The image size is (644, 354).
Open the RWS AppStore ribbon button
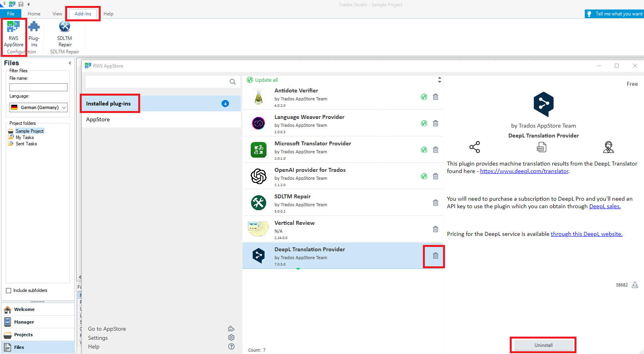14,34
